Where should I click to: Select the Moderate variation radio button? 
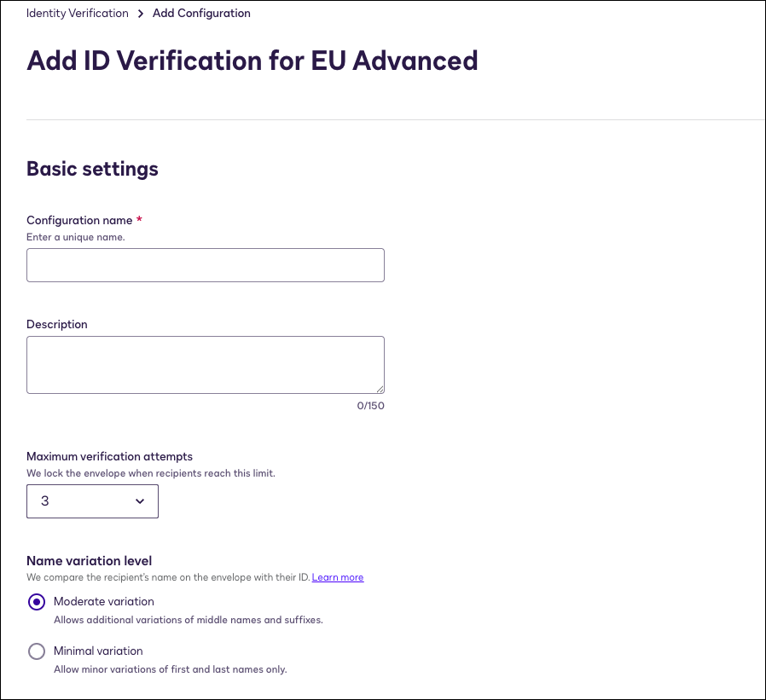point(37,602)
